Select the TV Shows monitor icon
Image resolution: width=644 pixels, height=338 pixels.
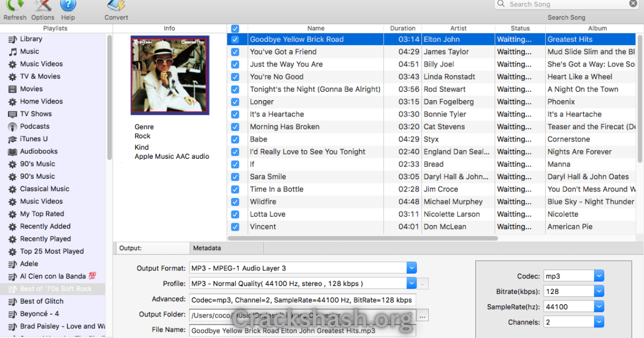click(12, 114)
